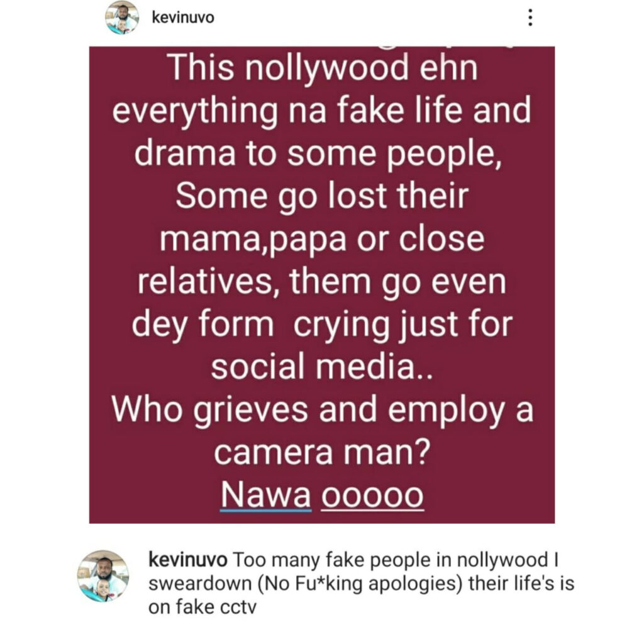Screen dimensions: 644x644
Task: Click the underlined word "ooooo"
Action: [x=372, y=496]
